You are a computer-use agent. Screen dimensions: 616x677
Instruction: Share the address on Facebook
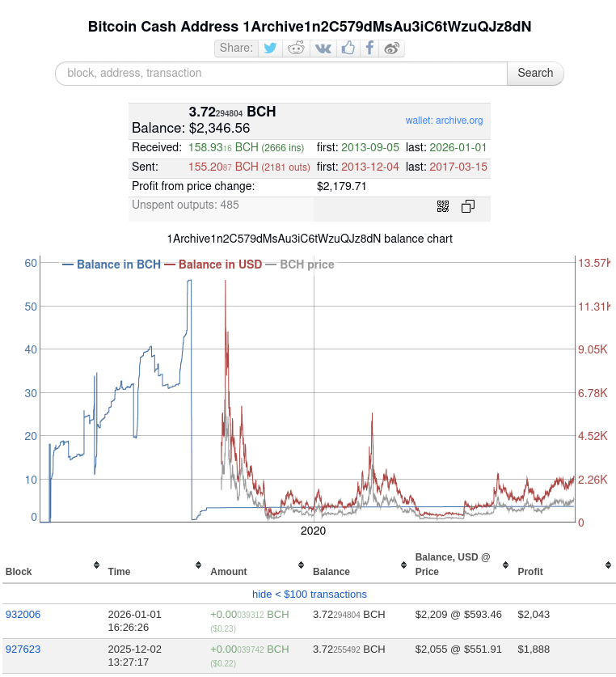click(369, 49)
